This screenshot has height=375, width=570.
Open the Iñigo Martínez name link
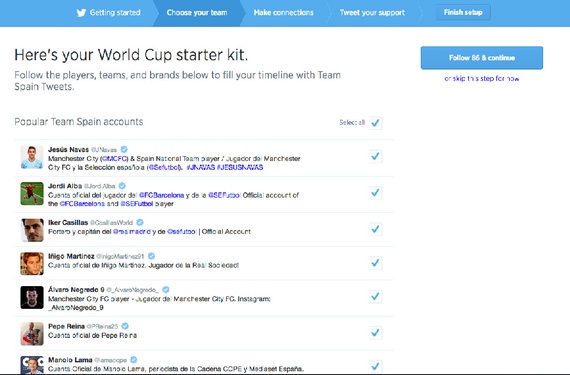click(71, 256)
